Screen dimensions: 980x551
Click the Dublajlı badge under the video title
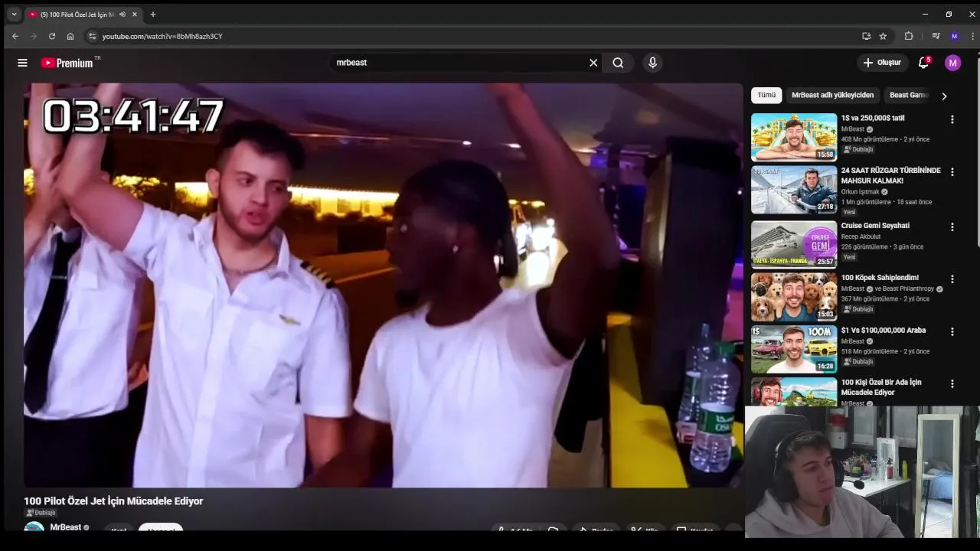[41, 513]
